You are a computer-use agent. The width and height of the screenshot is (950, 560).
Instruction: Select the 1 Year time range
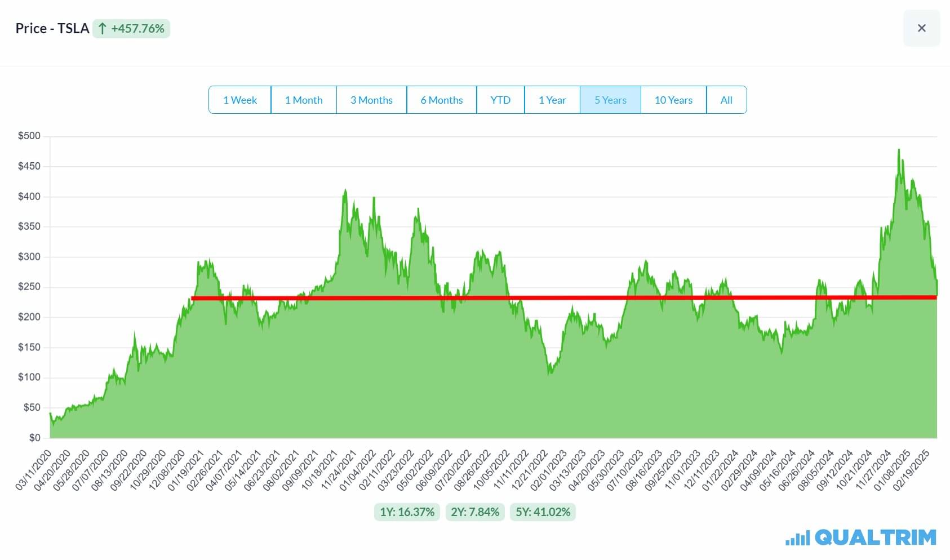tap(552, 100)
